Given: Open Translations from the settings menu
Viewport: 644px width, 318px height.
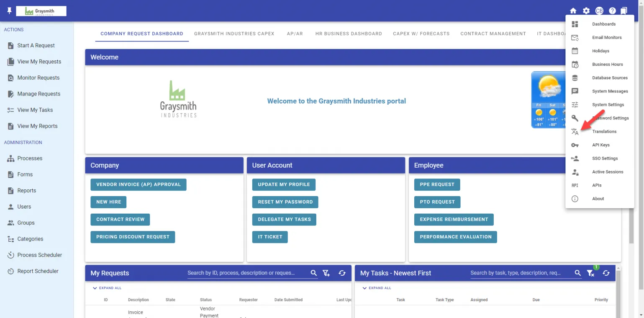Looking at the screenshot, I should 604,132.
